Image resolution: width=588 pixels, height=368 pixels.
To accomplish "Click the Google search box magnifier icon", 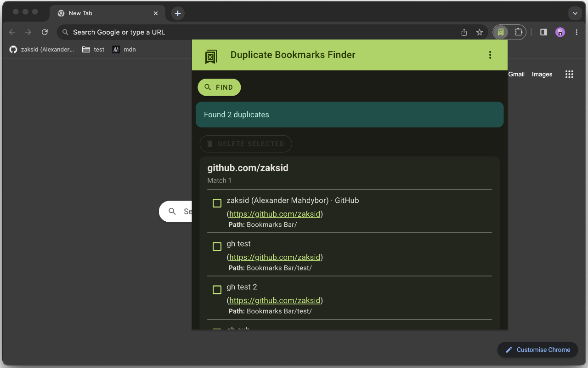I will coord(172,212).
